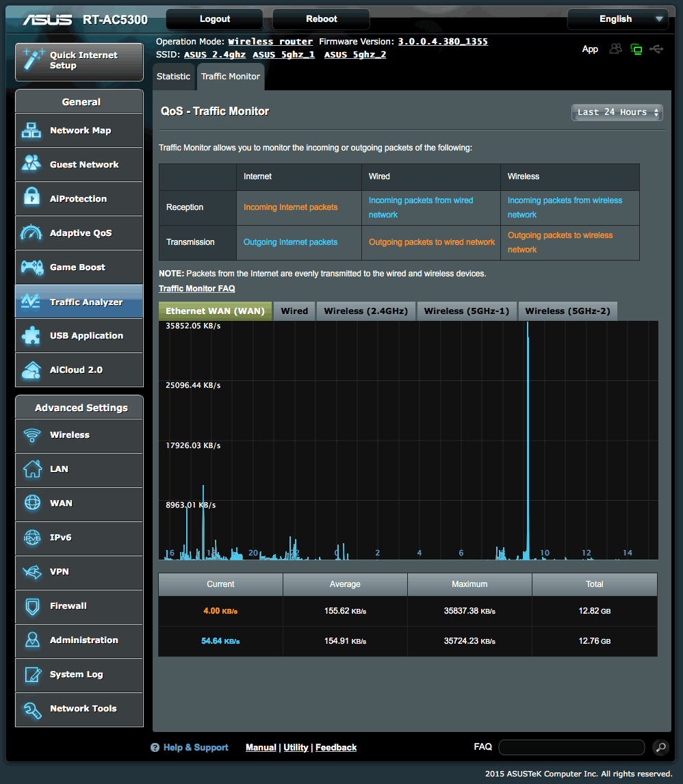
Task: Reboot the router
Action: point(320,18)
